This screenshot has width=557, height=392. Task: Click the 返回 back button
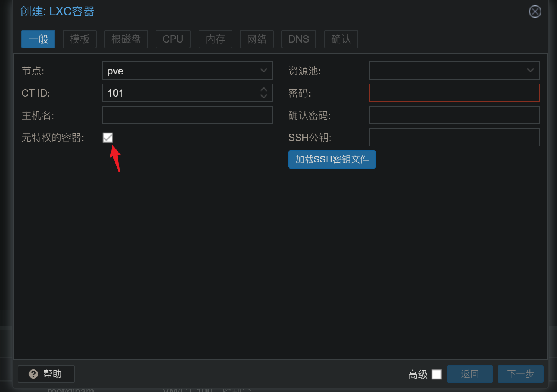coord(470,374)
